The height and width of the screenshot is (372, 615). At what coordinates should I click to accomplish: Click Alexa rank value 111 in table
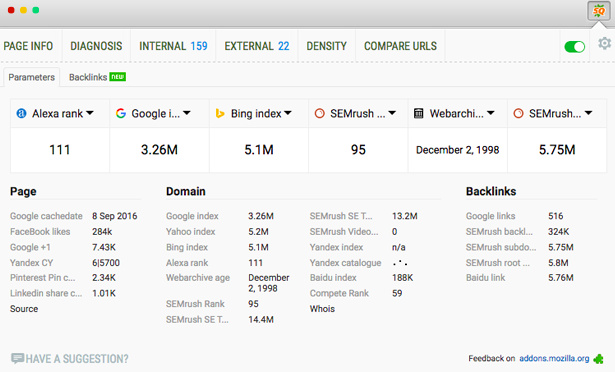[60, 150]
